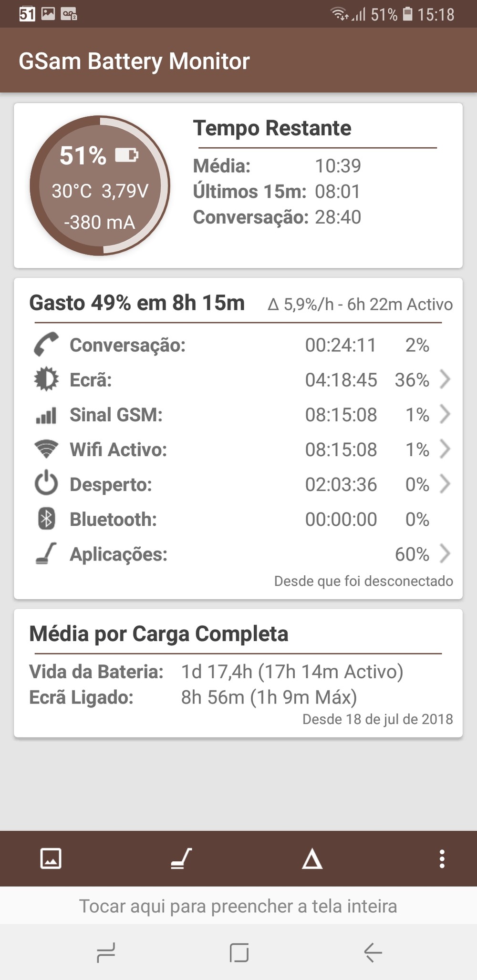The width and height of the screenshot is (477, 980).
Task: Tap the signal bars icon beside Sinal GSM
Action: tap(46, 415)
